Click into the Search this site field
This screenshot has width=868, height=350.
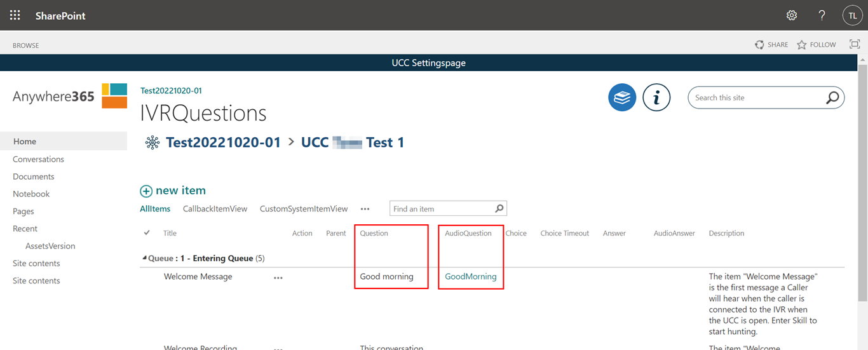756,98
